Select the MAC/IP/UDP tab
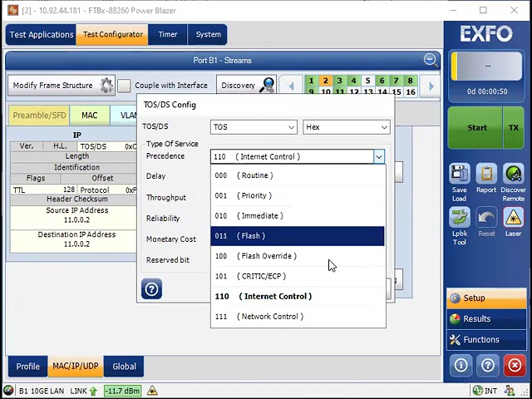This screenshot has height=399, width=532. click(76, 367)
